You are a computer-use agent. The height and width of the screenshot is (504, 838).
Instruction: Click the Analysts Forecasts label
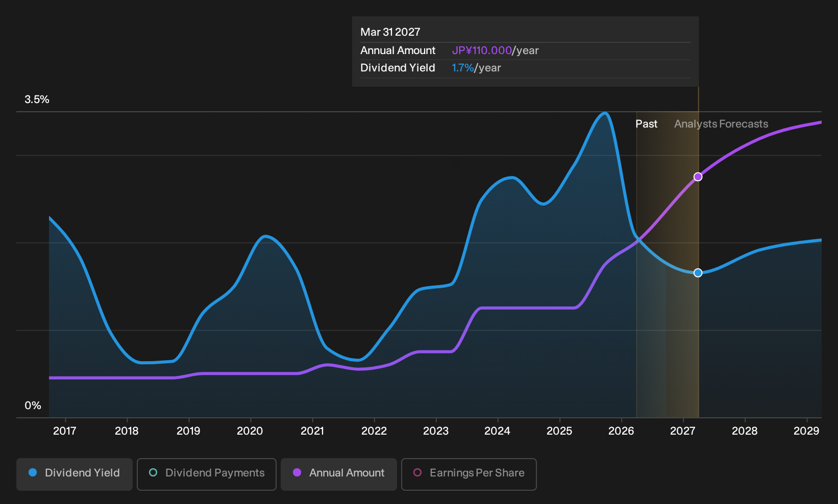click(721, 124)
